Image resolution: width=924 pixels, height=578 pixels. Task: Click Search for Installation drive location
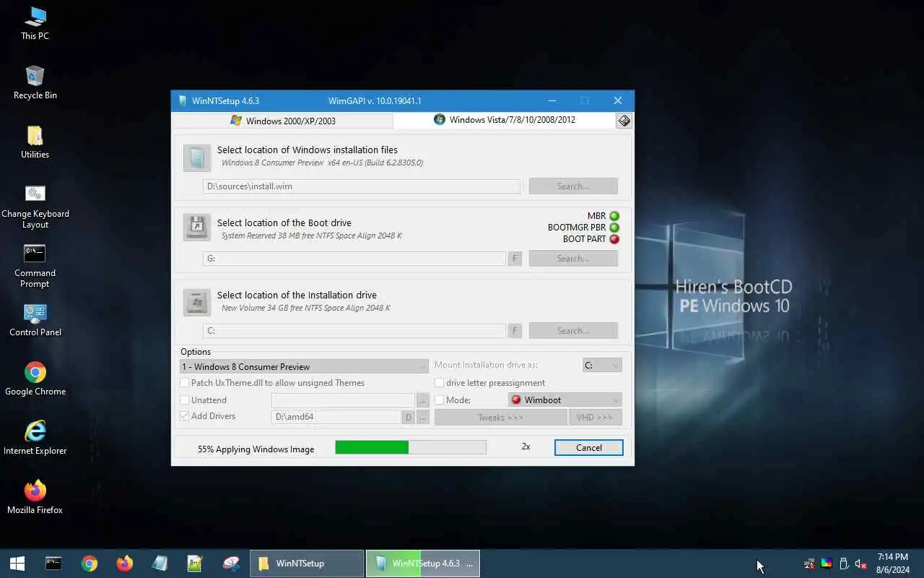tap(573, 330)
